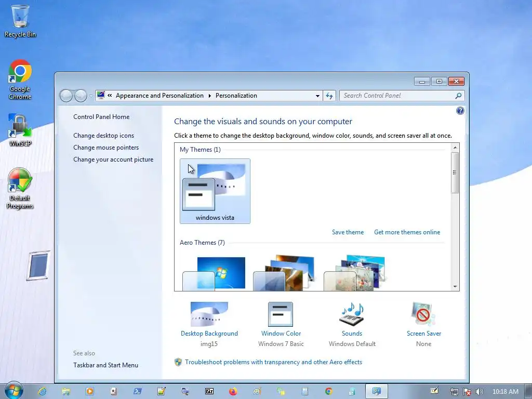Expand the breadcrumb double-chevron
The image size is (532, 399).
(110, 96)
